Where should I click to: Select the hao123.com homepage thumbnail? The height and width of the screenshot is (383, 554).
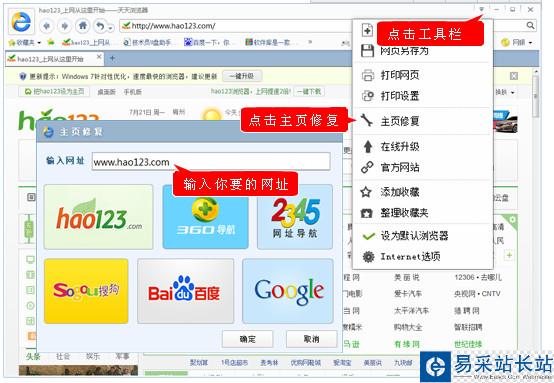(99, 217)
